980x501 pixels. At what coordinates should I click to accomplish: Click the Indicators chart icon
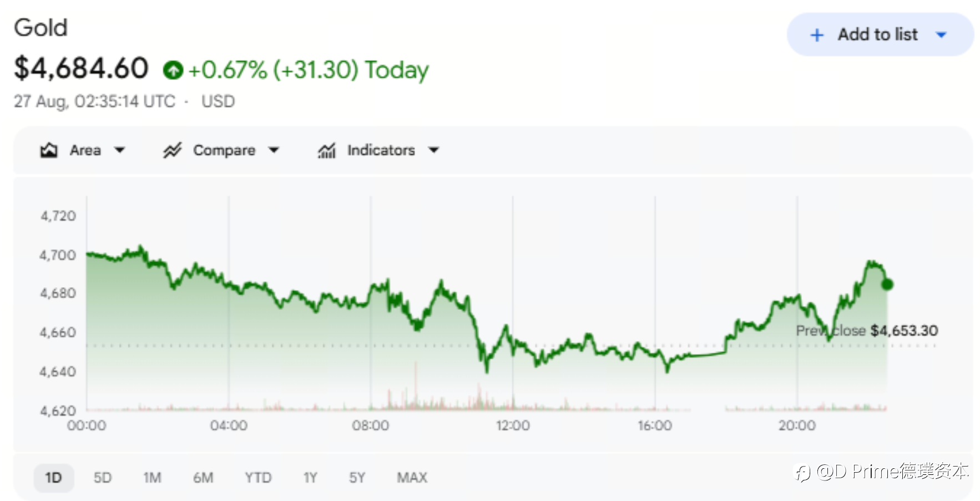coord(327,150)
